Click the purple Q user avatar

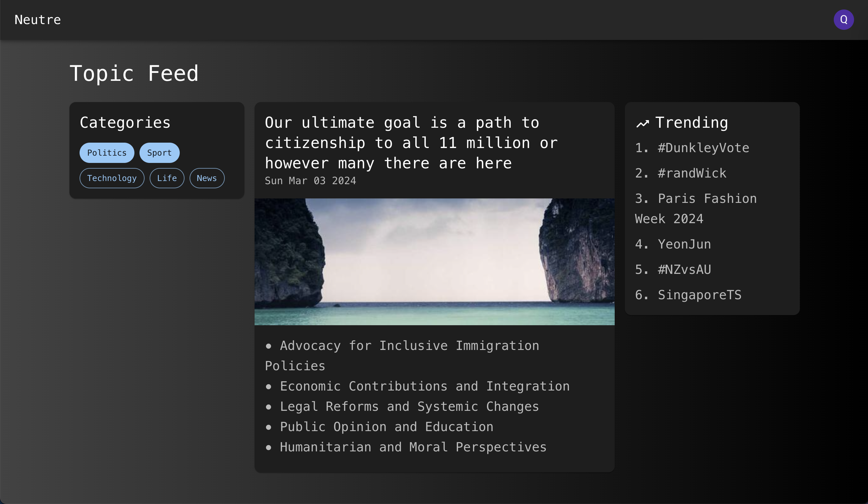(x=843, y=20)
